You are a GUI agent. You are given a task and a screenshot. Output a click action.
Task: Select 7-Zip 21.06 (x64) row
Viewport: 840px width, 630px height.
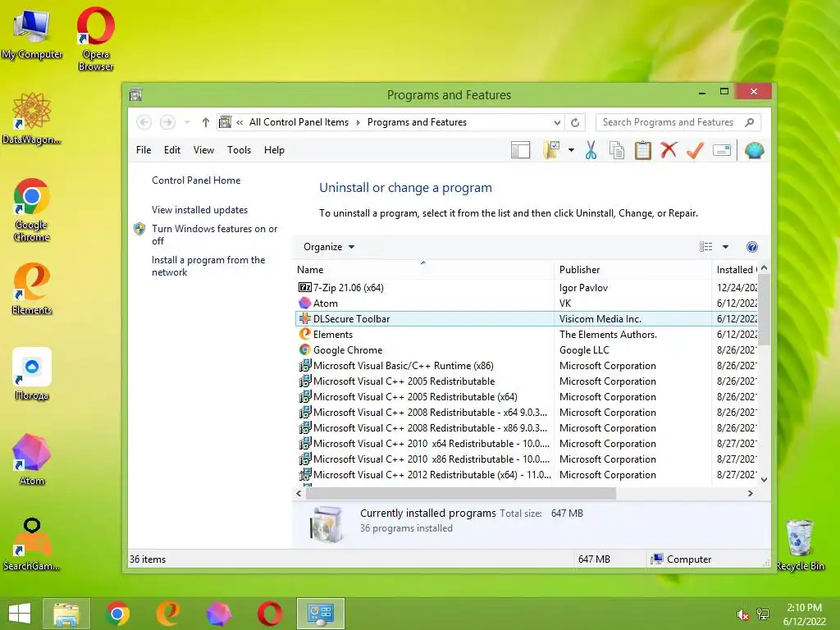[527, 288]
